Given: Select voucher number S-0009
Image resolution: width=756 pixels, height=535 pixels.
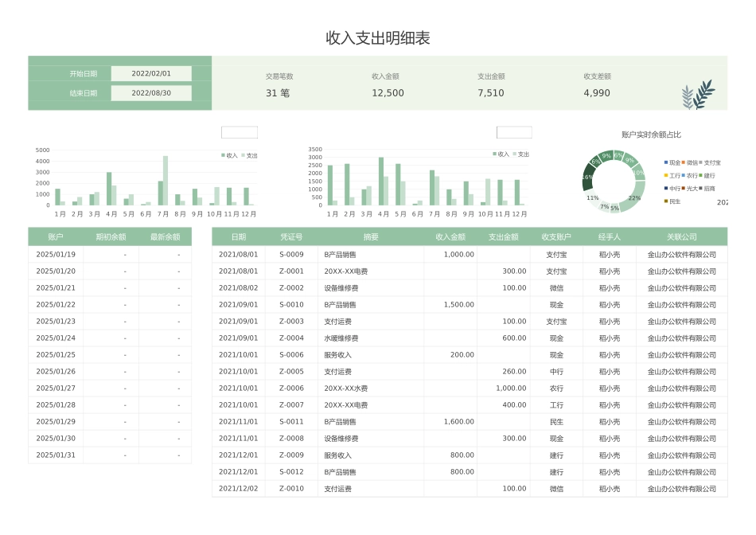Looking at the screenshot, I should pyautogui.click(x=292, y=254).
